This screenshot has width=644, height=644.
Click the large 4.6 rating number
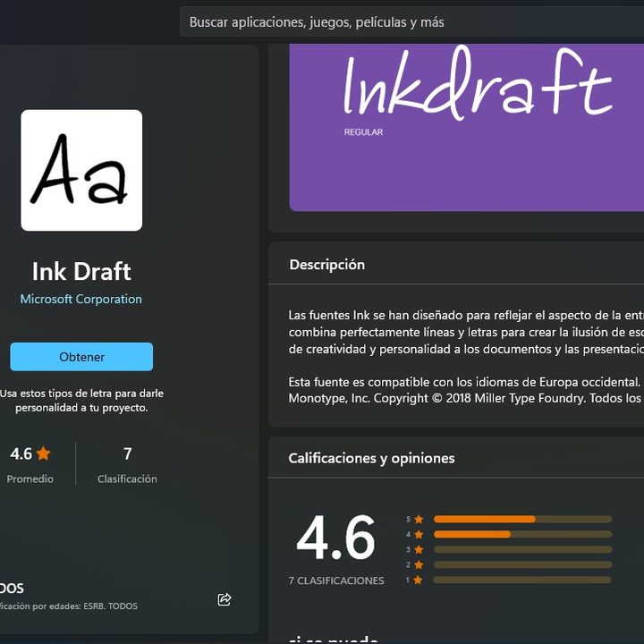[335, 538]
